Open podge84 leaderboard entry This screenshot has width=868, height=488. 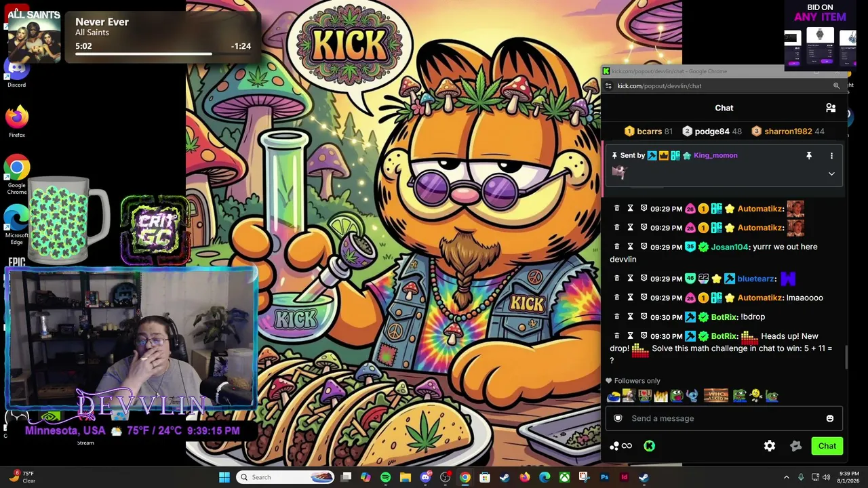pos(711,131)
